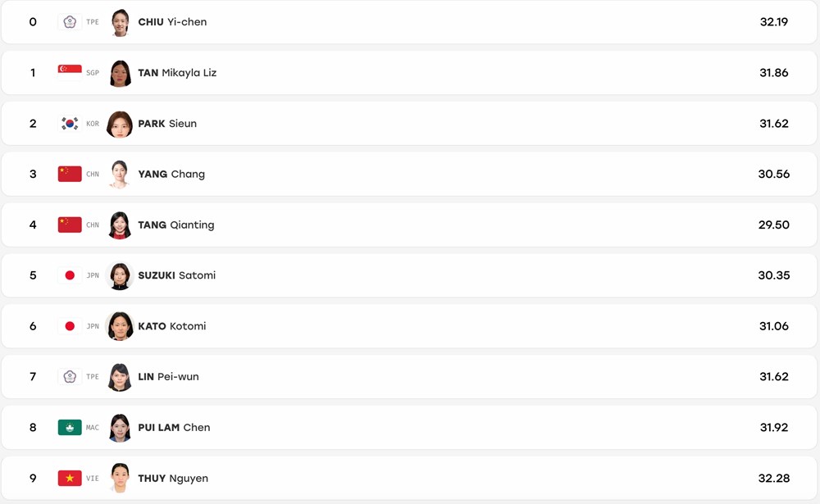Image resolution: width=820 pixels, height=504 pixels.
Task: Click the Japan flag beside SUZUKI Satomi
Action: click(70, 275)
